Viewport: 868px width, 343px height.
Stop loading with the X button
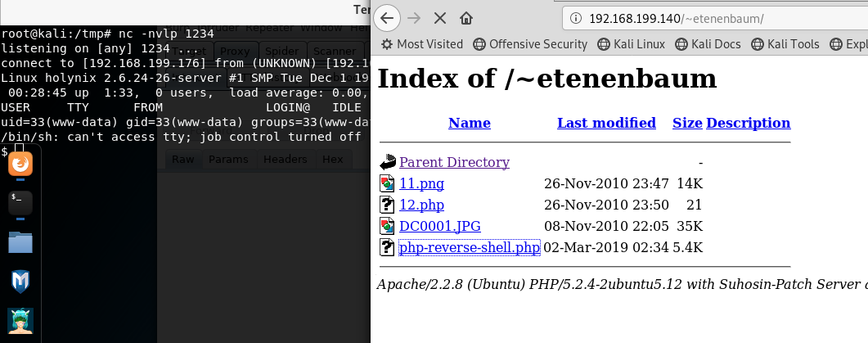pyautogui.click(x=440, y=18)
